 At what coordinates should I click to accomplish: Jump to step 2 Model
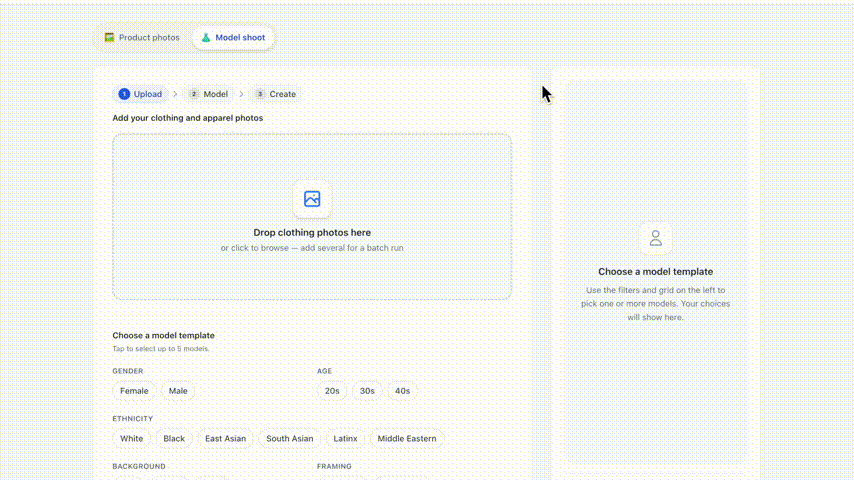click(208, 94)
